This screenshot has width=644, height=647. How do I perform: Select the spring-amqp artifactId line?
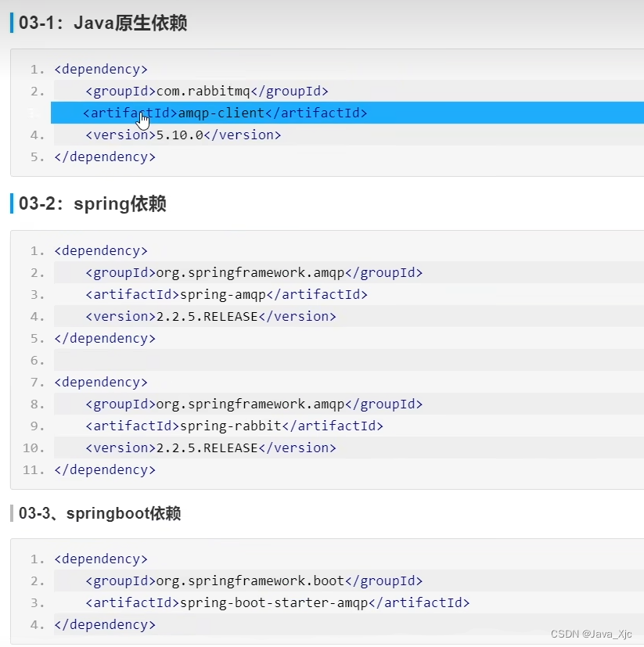219,294
